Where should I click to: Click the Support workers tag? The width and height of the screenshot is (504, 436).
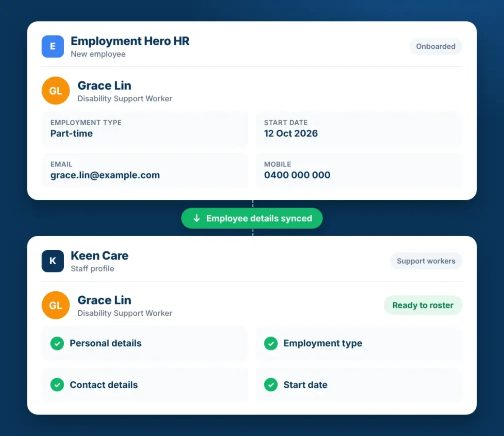[426, 261]
